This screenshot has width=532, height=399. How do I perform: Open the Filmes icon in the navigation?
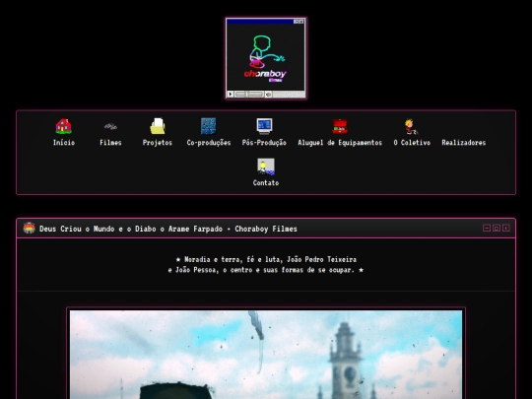click(x=110, y=126)
